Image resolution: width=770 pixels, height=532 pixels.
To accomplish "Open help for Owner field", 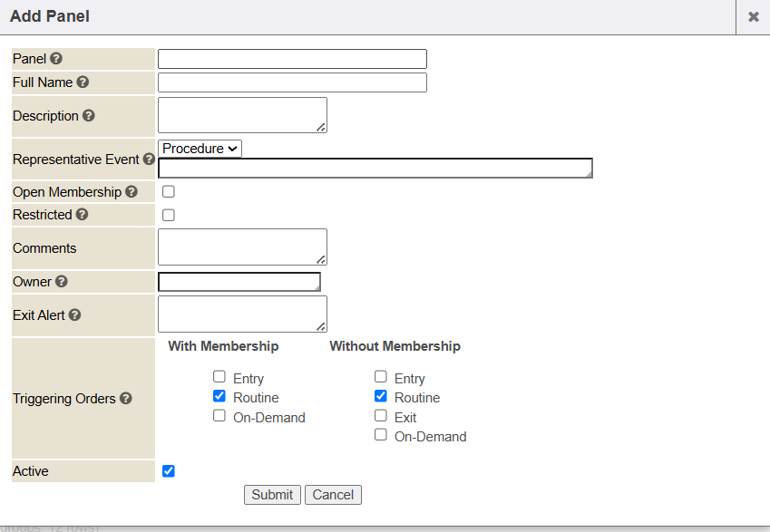I will click(60, 282).
